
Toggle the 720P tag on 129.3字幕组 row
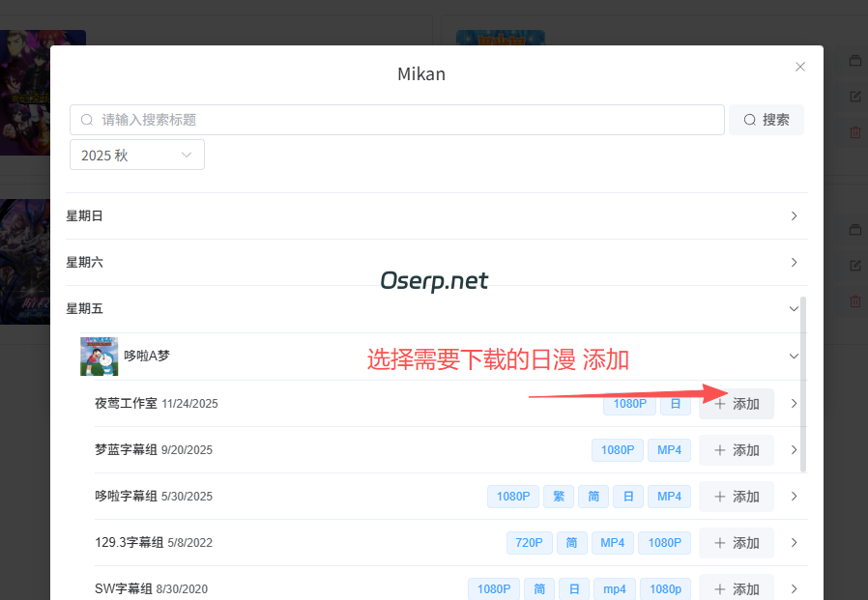pos(529,542)
